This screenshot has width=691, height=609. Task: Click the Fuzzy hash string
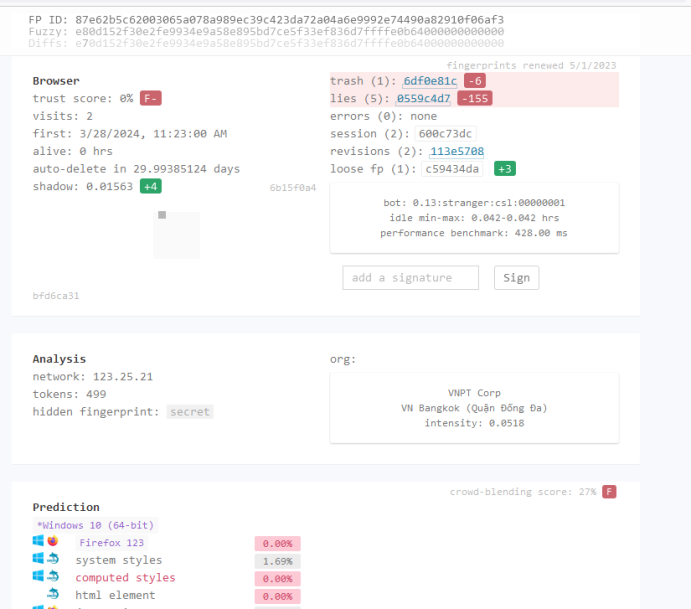coord(289,32)
